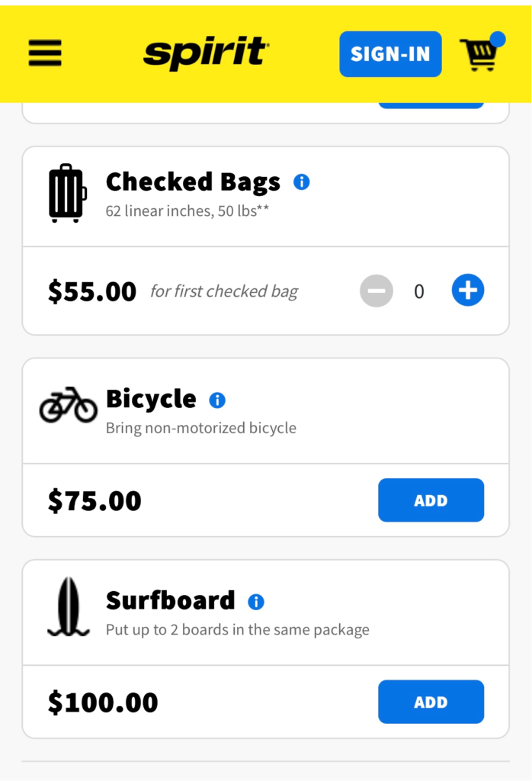Show Bicycle info tooltip
The width and height of the screenshot is (532, 781).
click(217, 400)
